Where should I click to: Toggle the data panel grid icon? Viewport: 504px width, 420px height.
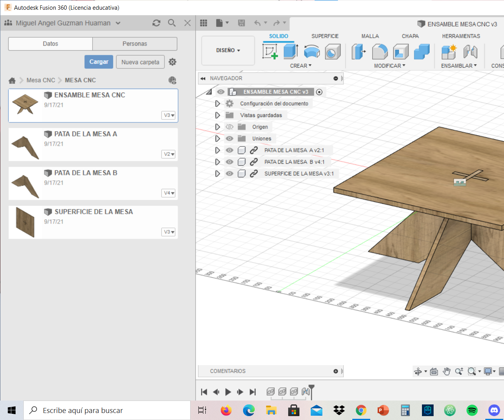point(204,23)
